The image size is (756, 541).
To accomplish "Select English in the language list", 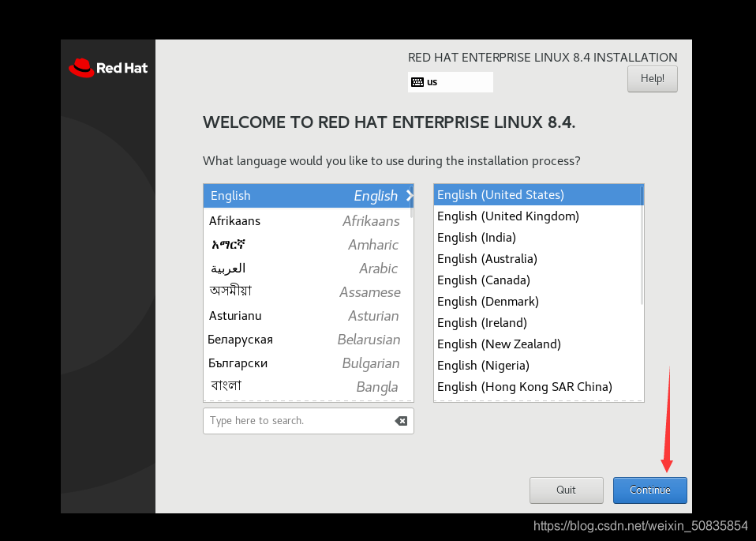I will [307, 195].
